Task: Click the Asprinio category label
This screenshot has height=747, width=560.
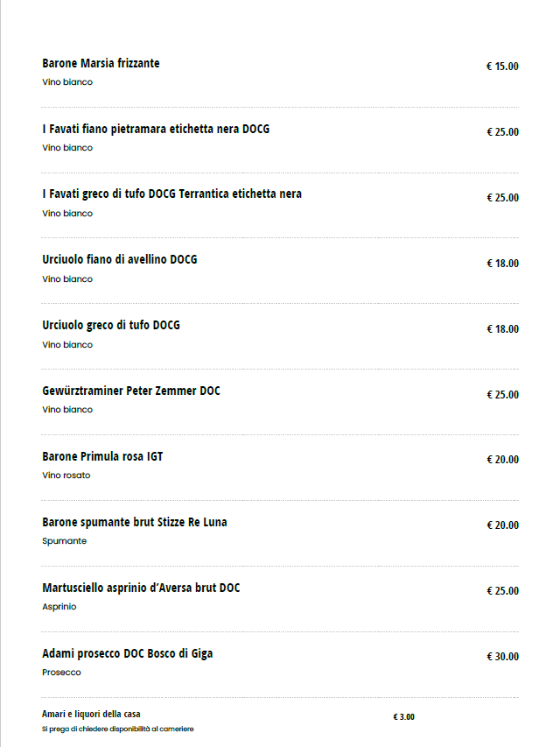Action: (59, 607)
